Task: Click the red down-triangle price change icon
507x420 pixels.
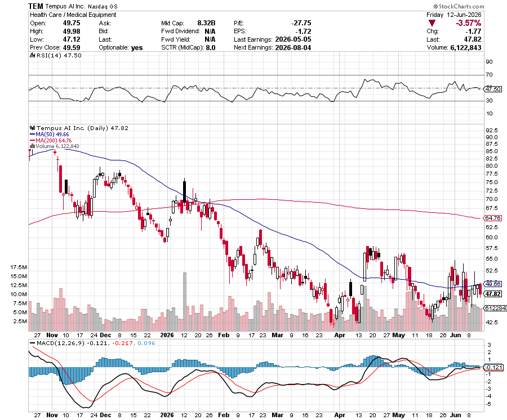Action: (432, 23)
